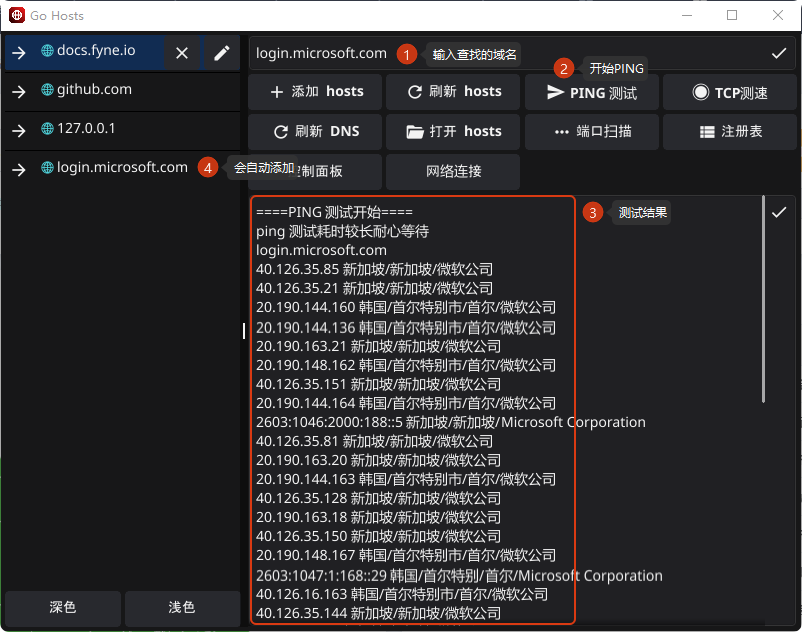Launch the 端口扫描 port scanner
Image resolution: width=802 pixels, height=632 pixels.
pos(591,131)
